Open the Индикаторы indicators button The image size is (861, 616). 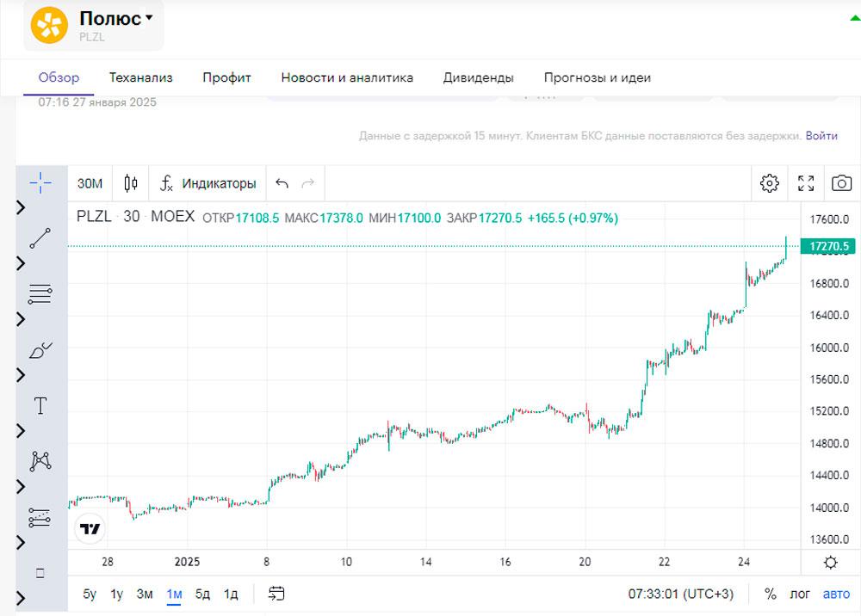point(208,183)
